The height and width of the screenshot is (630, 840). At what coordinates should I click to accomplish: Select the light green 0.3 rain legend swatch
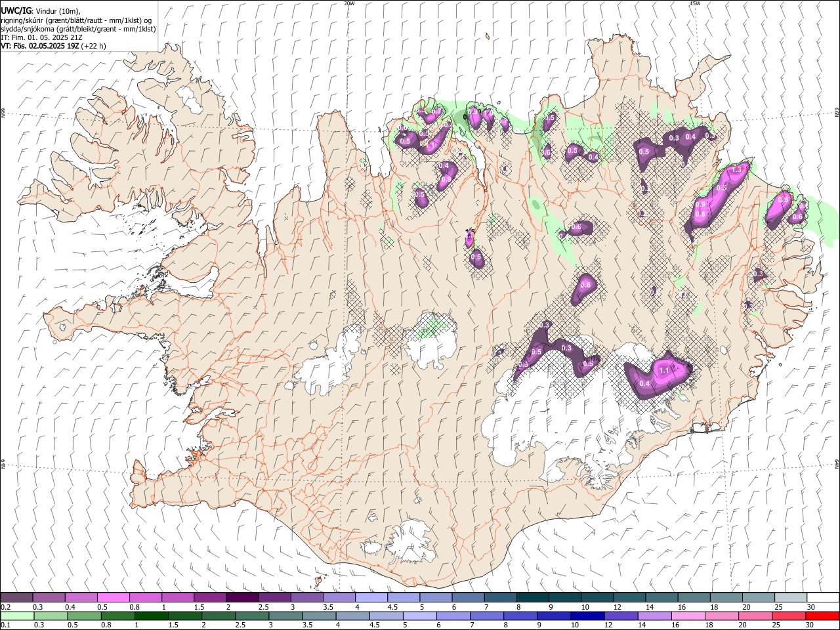click(x=51, y=616)
